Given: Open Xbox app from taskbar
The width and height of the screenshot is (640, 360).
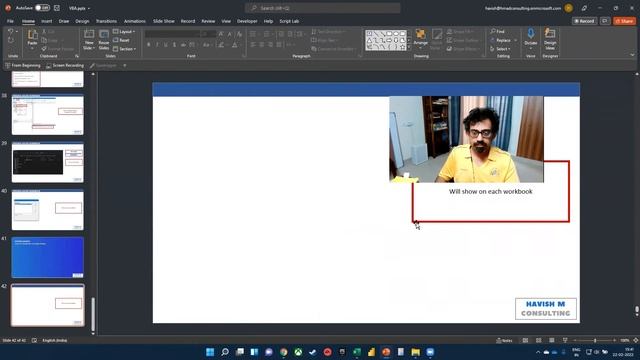Looking at the screenshot, I should point(298,352).
